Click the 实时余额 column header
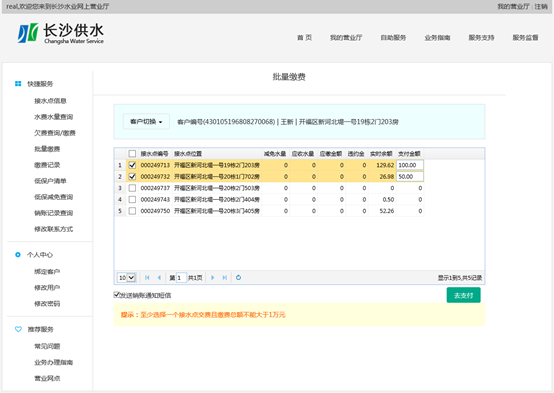Image resolution: width=554 pixels, height=393 pixels. pyautogui.click(x=381, y=154)
